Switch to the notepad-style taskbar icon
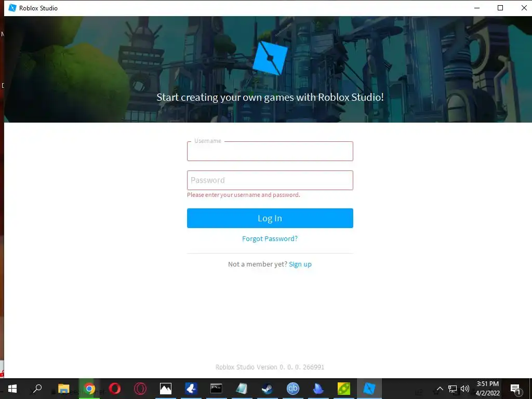This screenshot has height=399, width=532. click(x=242, y=389)
